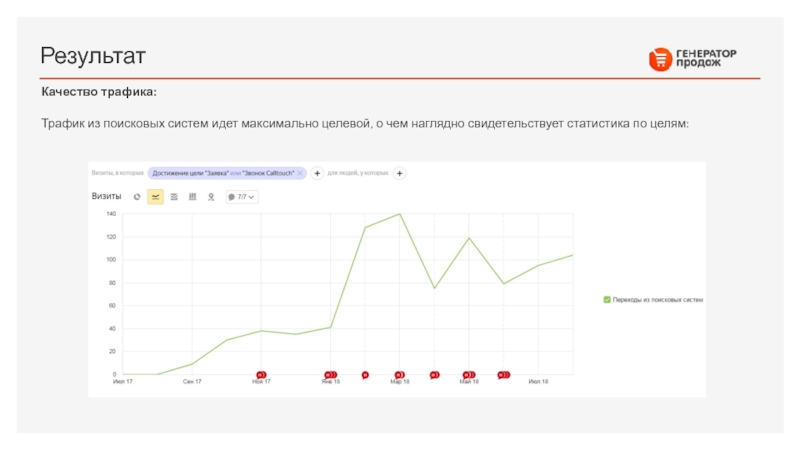
Task: Add visit condition with first plus button
Action: (x=317, y=173)
